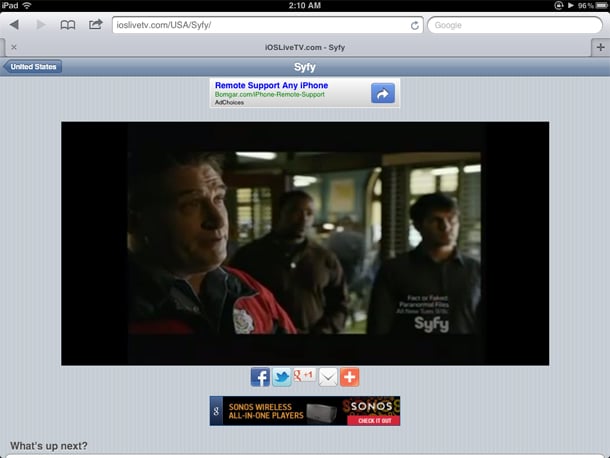Share via the email envelope icon

[x=327, y=377]
